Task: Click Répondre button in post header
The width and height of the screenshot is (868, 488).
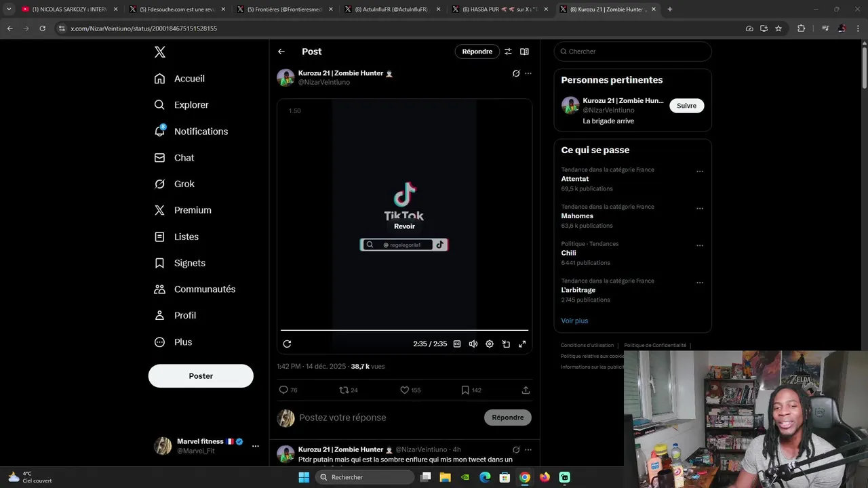Action: point(477,52)
